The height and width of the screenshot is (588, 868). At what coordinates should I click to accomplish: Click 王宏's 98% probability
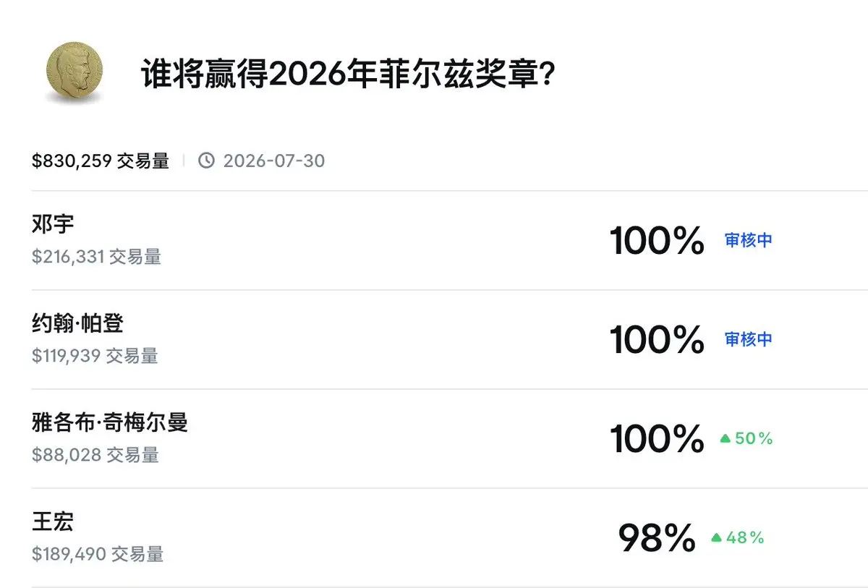pyautogui.click(x=657, y=538)
